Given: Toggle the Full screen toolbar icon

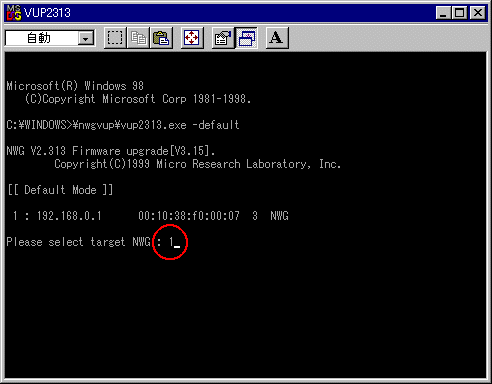Looking at the screenshot, I should (192, 38).
